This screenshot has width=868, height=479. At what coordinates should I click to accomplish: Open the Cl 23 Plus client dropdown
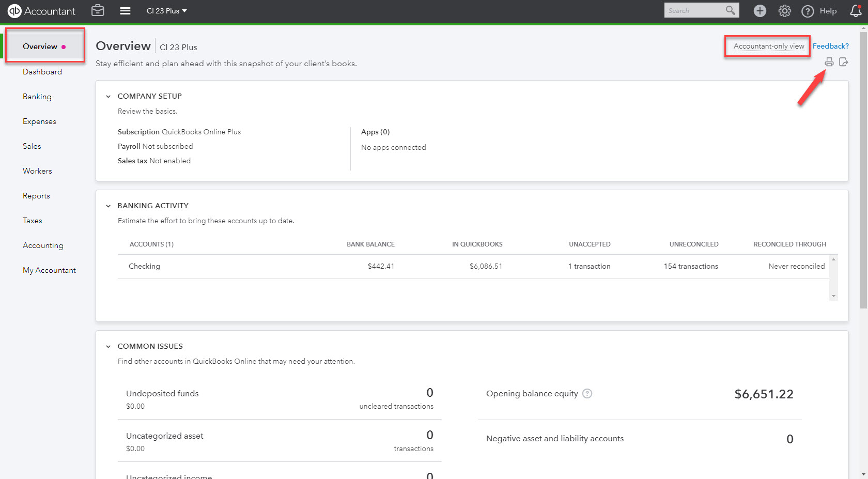tap(166, 10)
